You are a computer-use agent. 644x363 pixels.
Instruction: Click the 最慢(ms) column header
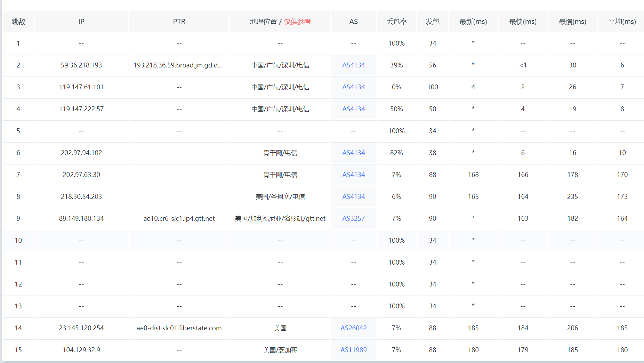tap(573, 22)
